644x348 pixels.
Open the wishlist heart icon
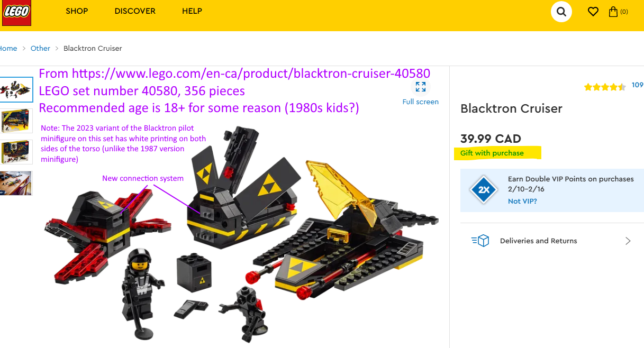[x=593, y=11]
